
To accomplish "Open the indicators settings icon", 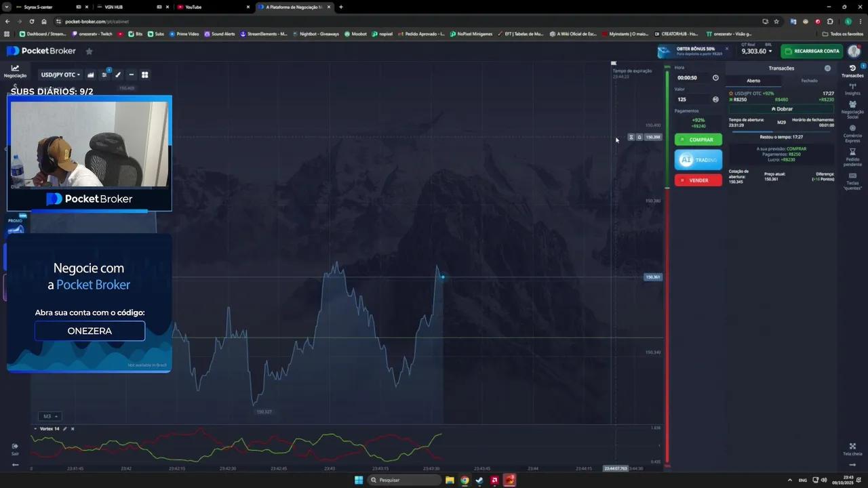I will pyautogui.click(x=104, y=75).
